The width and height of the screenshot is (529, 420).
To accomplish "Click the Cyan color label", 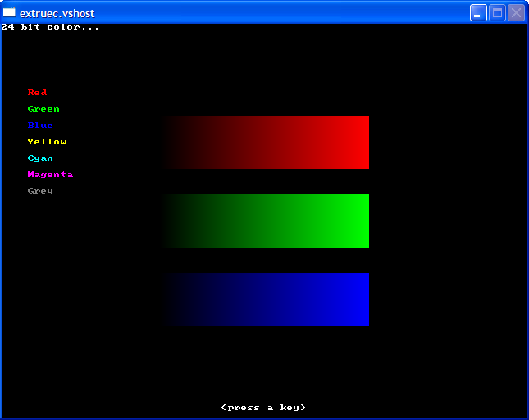I will click(40, 158).
